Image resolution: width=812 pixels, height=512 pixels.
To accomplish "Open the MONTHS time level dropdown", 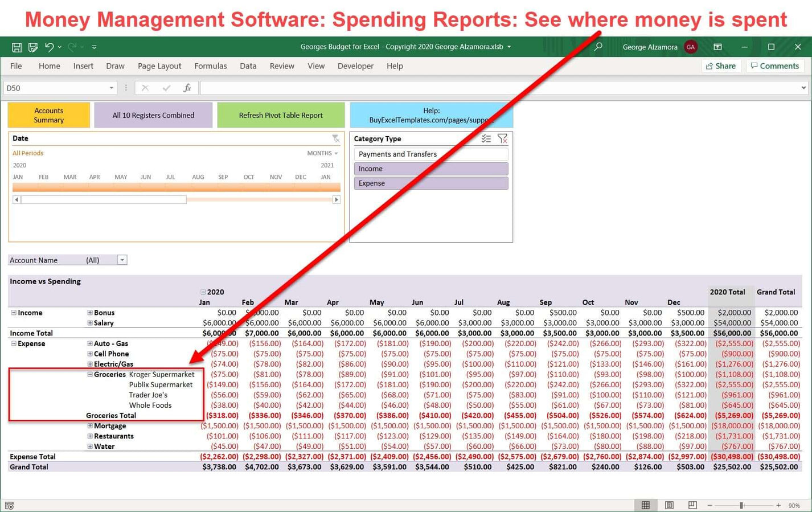I will [x=335, y=153].
